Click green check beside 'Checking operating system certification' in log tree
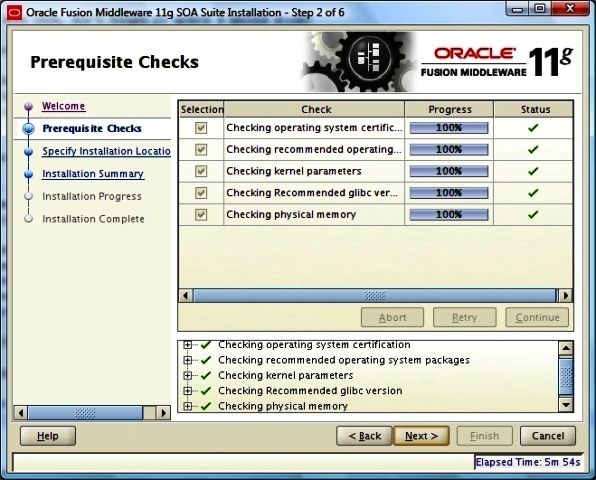596x480 pixels. pyautogui.click(x=206, y=345)
